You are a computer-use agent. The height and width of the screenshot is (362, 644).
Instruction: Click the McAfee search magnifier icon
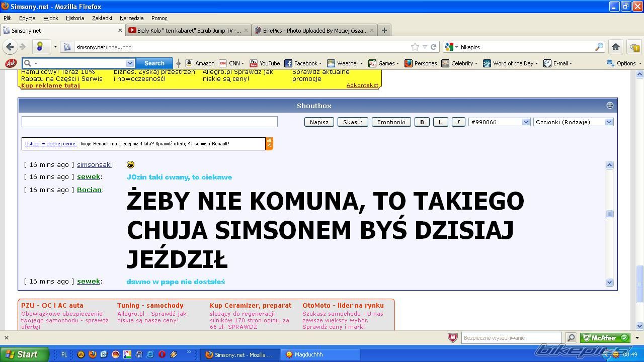coord(571,338)
